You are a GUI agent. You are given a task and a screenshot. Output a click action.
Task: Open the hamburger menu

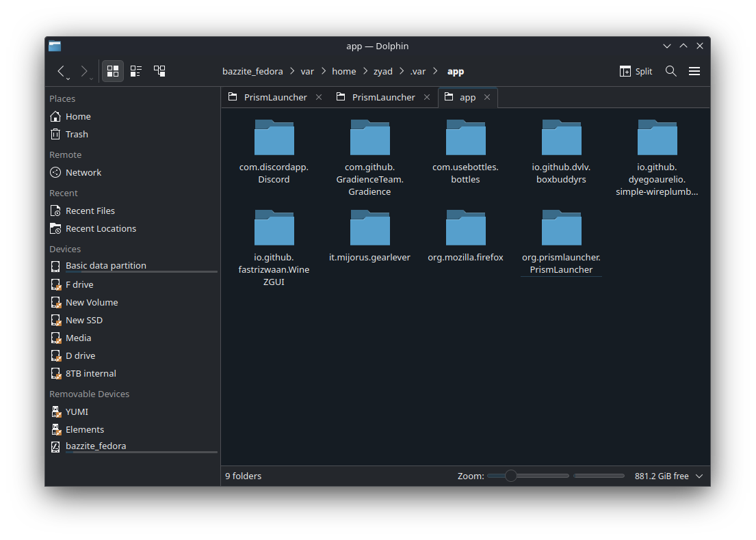click(694, 71)
